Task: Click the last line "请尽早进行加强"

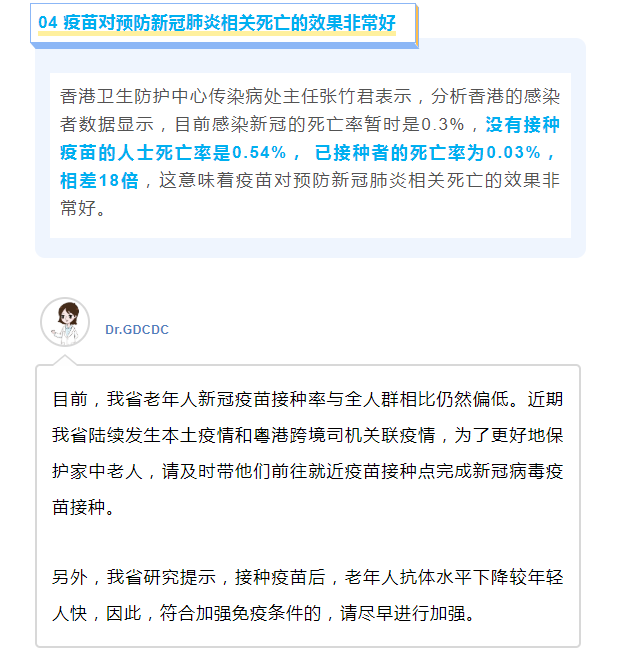Action: click(407, 614)
